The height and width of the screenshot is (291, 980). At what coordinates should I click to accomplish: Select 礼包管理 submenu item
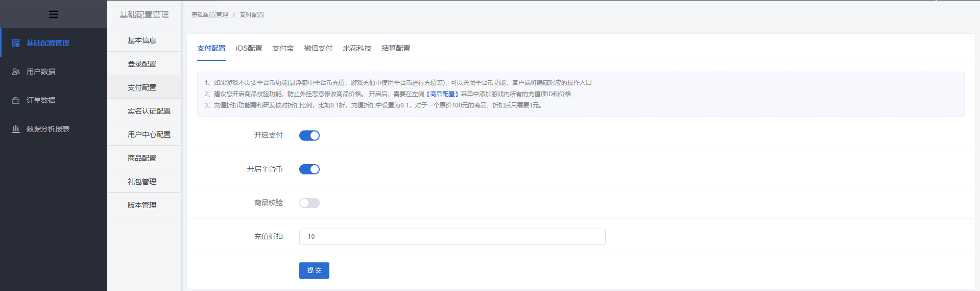point(144,181)
